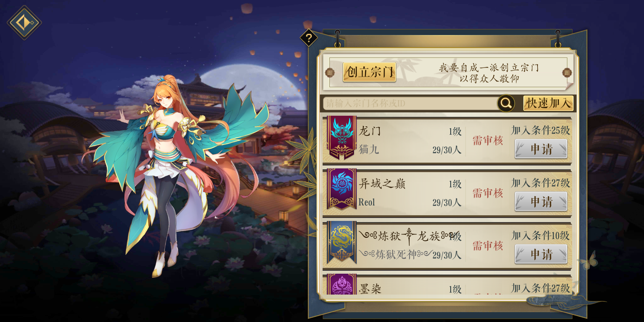Select the 墨染 guild row

pos(447,284)
